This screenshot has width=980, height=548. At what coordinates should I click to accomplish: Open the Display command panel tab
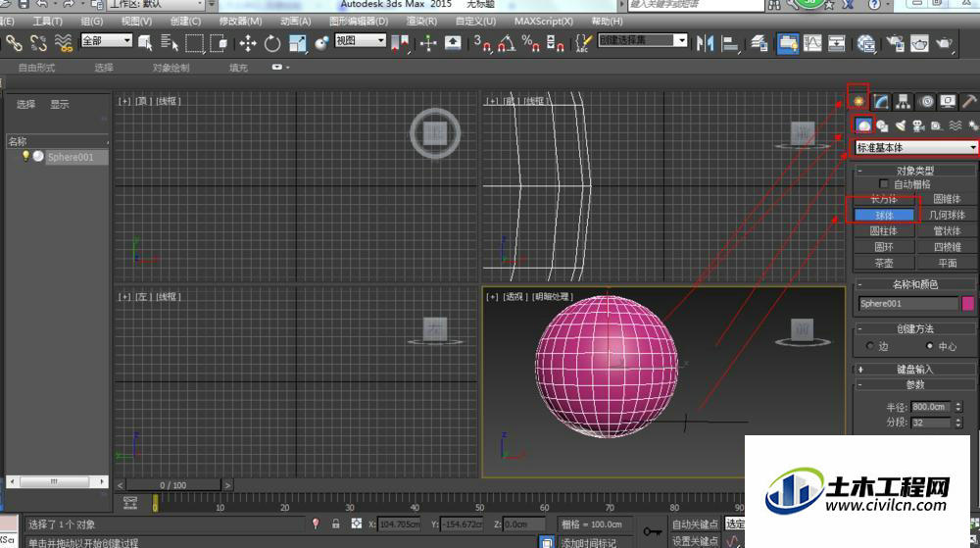point(948,101)
